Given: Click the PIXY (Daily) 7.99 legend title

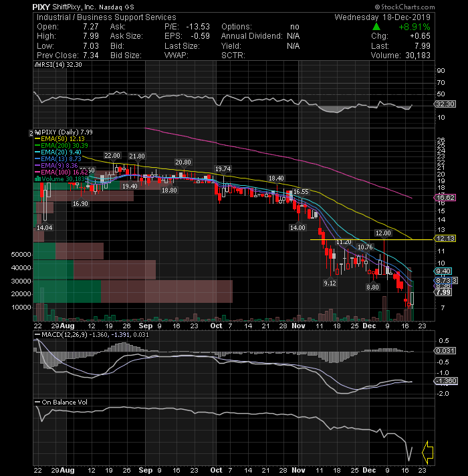Looking at the screenshot, I should 67,132.
